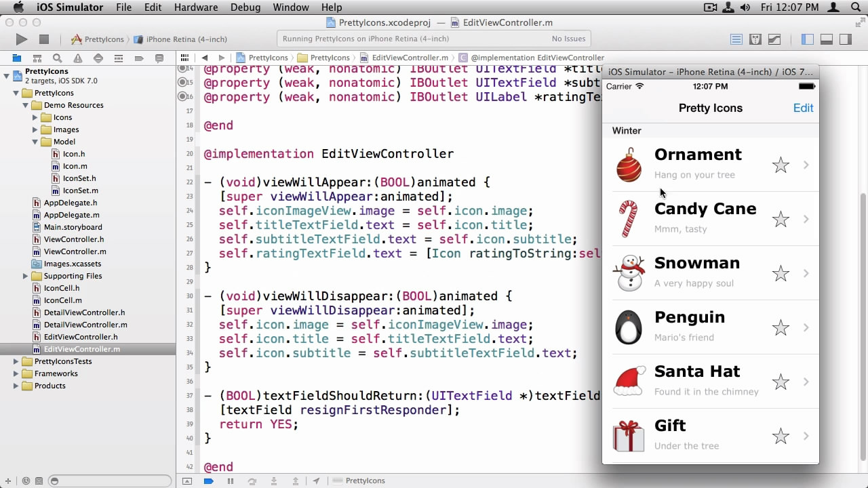Click Simulate Location arrow icon
The width and height of the screenshot is (868, 488).
click(x=316, y=481)
